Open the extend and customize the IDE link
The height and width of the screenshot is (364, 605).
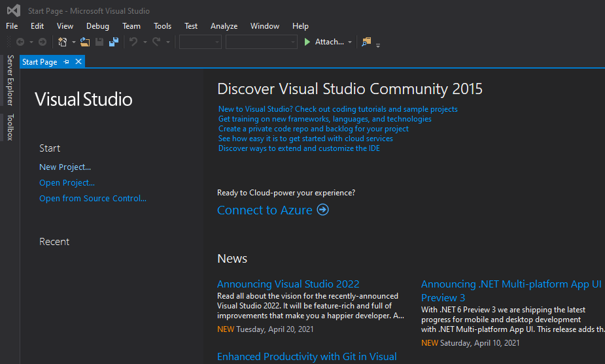pyautogui.click(x=299, y=148)
